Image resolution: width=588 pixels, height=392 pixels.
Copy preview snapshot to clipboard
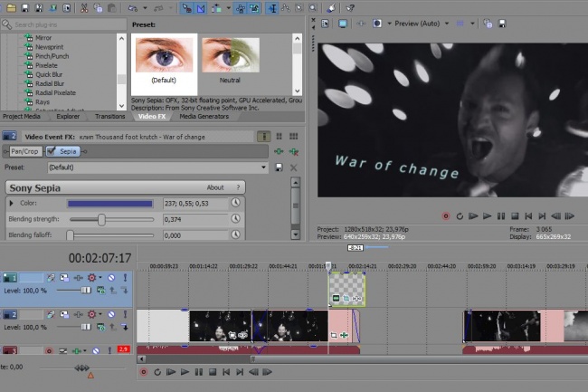pos(488,24)
